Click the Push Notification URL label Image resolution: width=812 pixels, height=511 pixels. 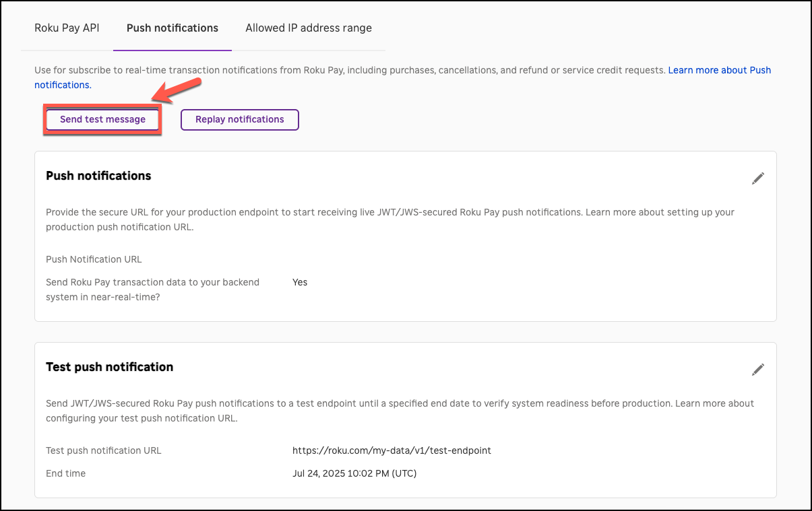93,259
